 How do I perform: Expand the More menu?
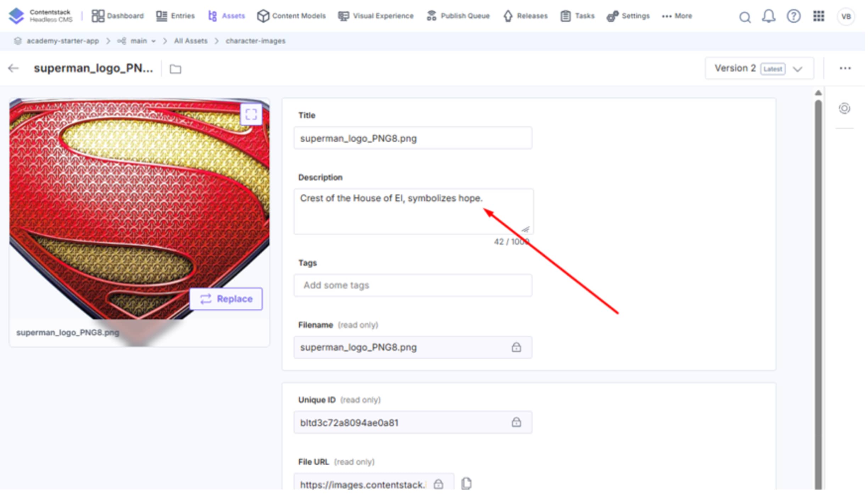[677, 16]
